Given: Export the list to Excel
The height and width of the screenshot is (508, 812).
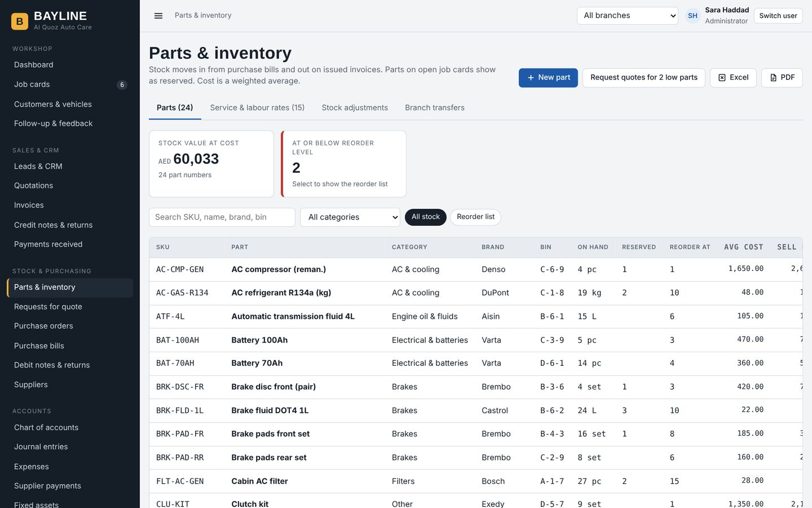Looking at the screenshot, I should pos(733,77).
